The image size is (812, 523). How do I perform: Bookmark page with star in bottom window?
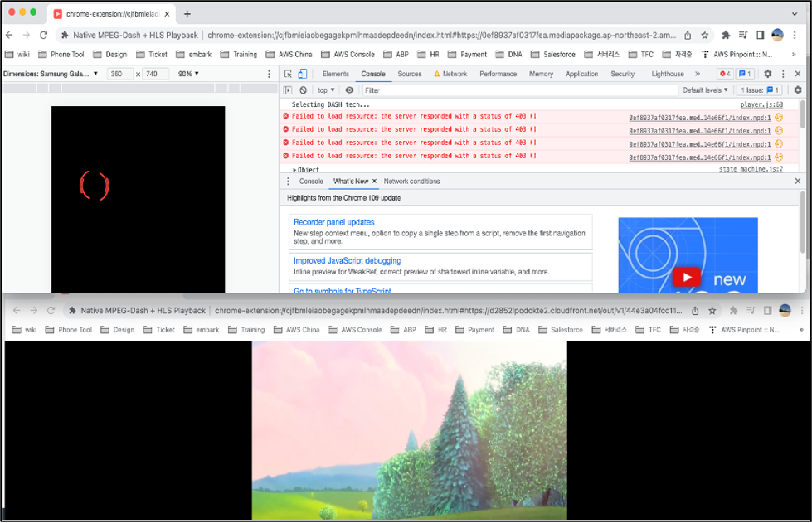[712, 310]
